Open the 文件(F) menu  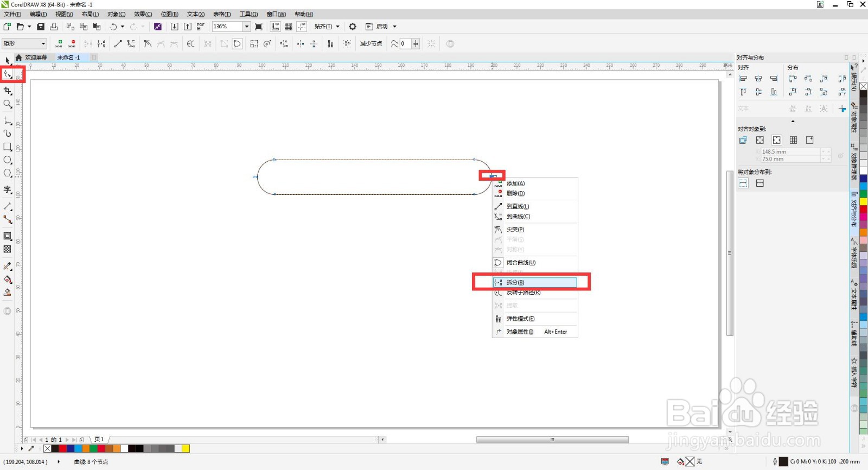tap(12, 14)
